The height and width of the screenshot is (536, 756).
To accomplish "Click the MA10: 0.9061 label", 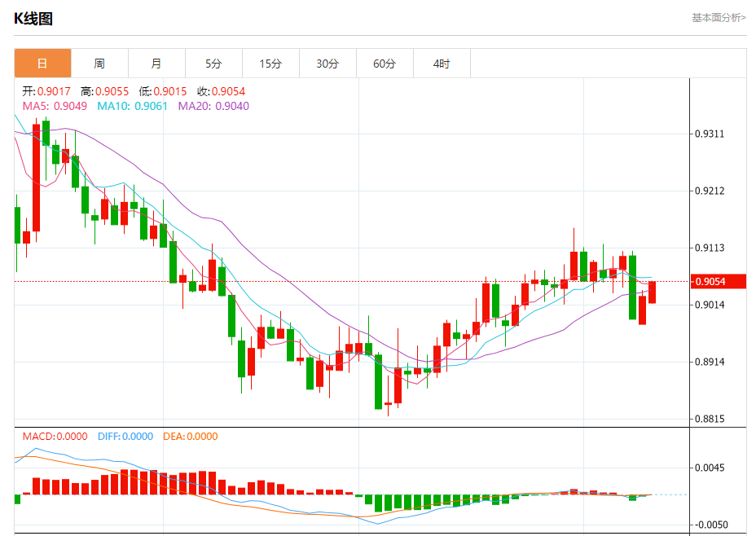I will (x=133, y=106).
